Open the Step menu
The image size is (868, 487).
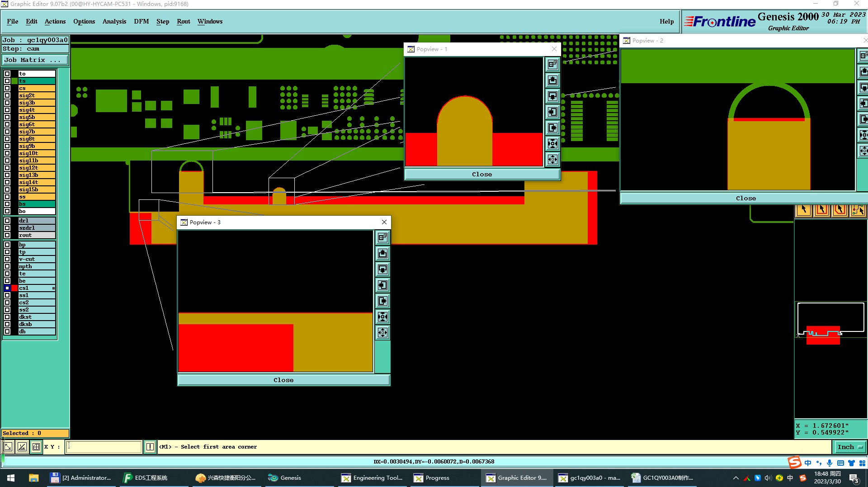(x=163, y=21)
